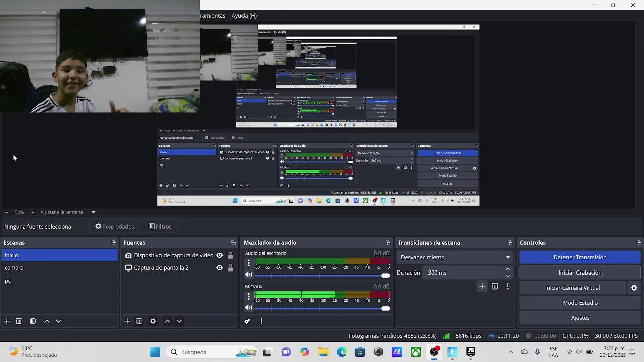
Task: Open scene filters icon in Escenas toolbar
Action: click(x=33, y=321)
